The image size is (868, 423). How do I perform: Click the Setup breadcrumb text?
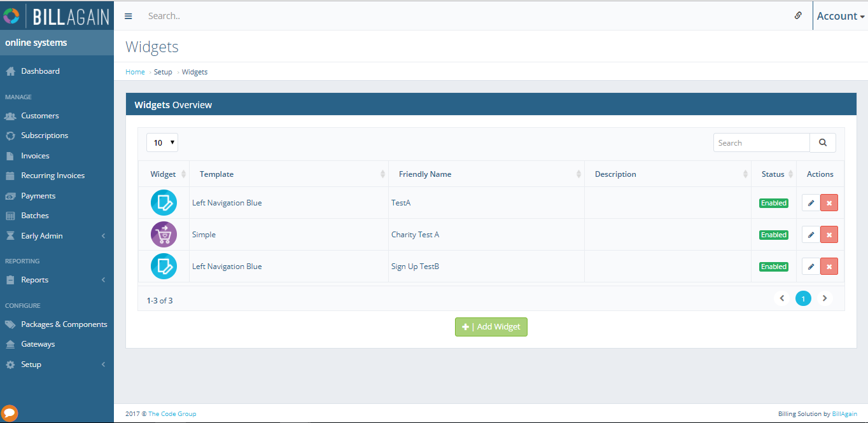163,72
